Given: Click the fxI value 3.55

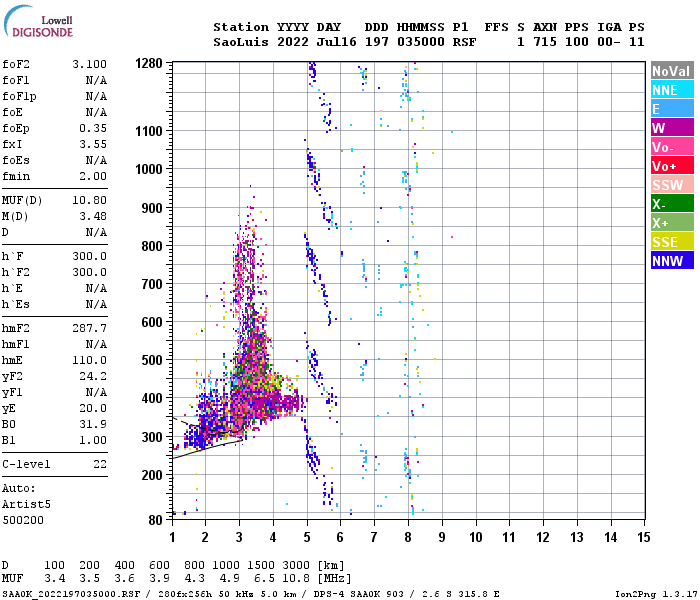Looking at the screenshot, I should 93,144.
